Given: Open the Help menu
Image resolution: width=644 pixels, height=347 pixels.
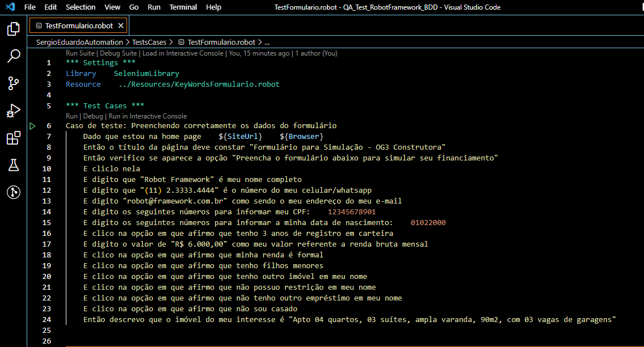Looking at the screenshot, I should click(213, 7).
